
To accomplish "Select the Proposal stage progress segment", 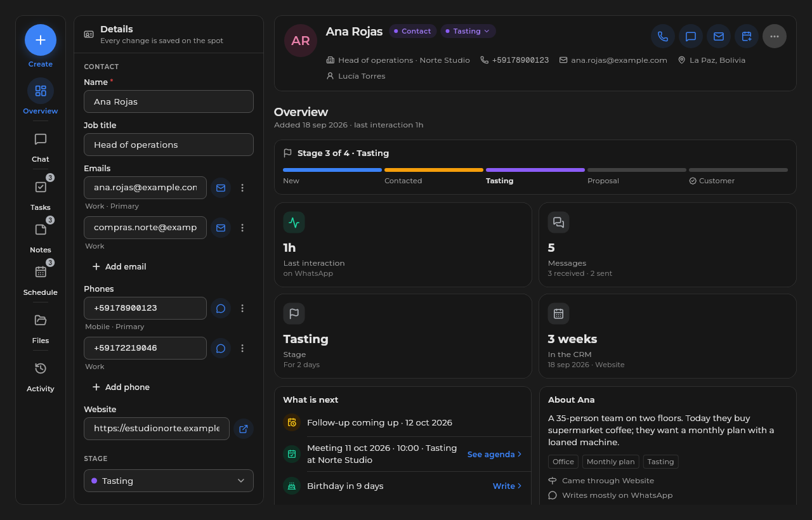I will 637,176.
